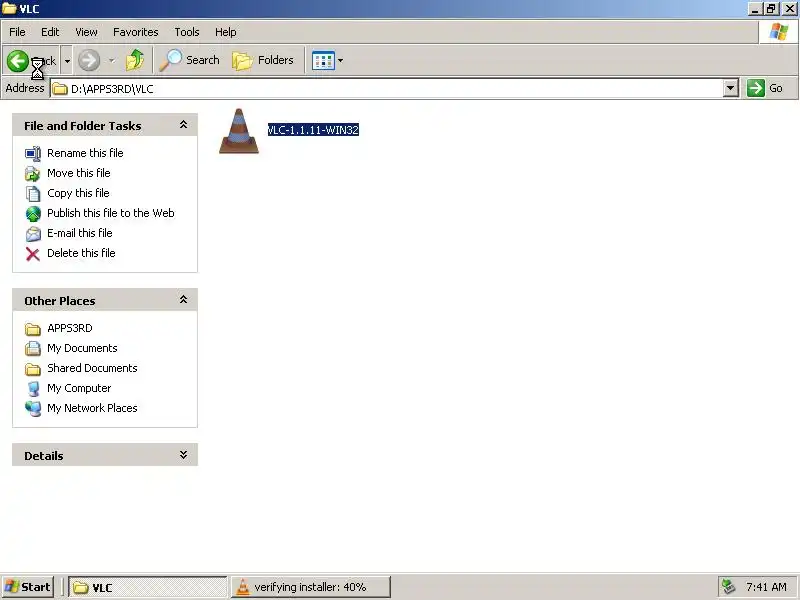Open the Favorites menu
This screenshot has height=600, width=800.
[136, 32]
